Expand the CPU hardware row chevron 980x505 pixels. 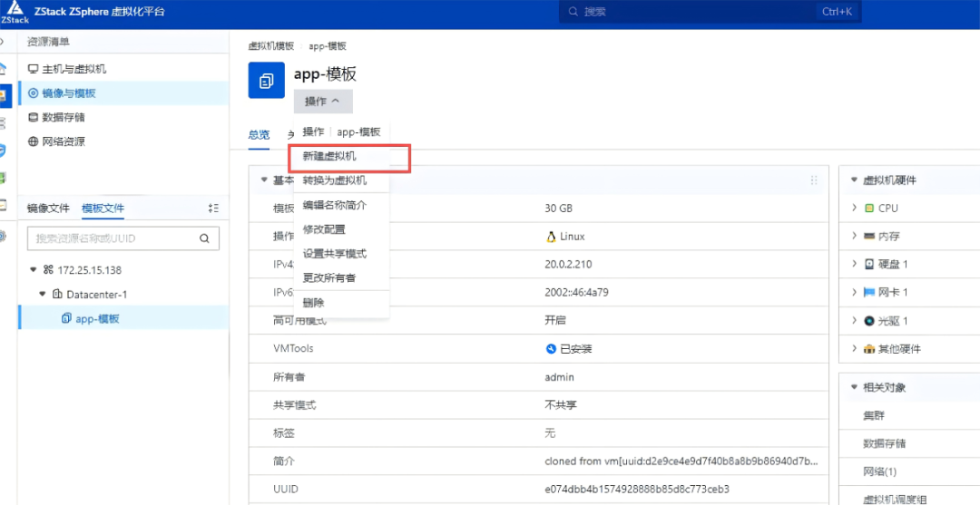click(x=855, y=208)
